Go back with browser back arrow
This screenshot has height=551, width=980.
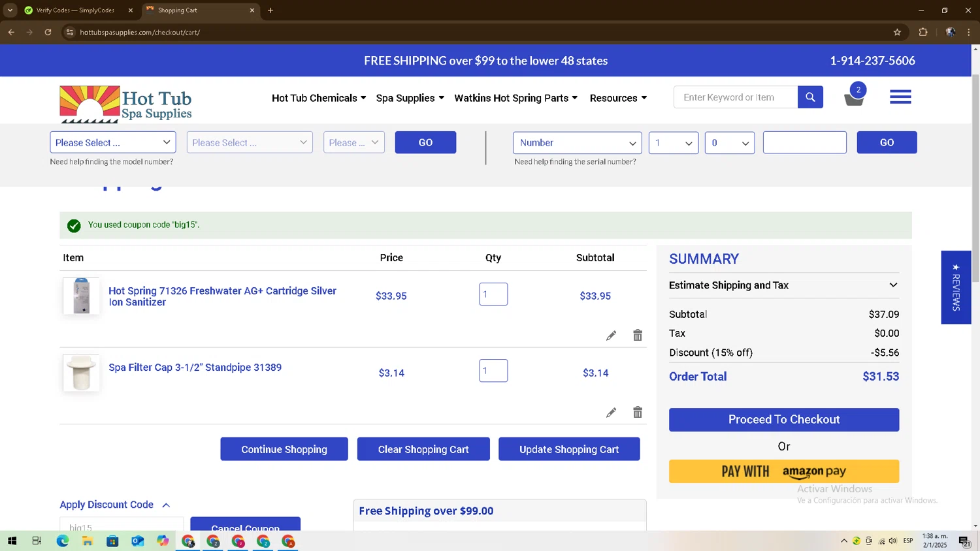click(x=11, y=32)
